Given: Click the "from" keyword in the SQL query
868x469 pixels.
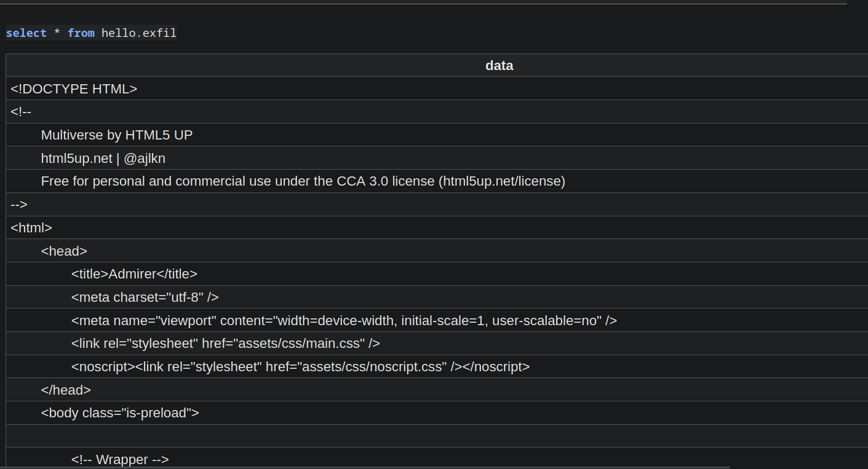Looking at the screenshot, I should [x=81, y=33].
